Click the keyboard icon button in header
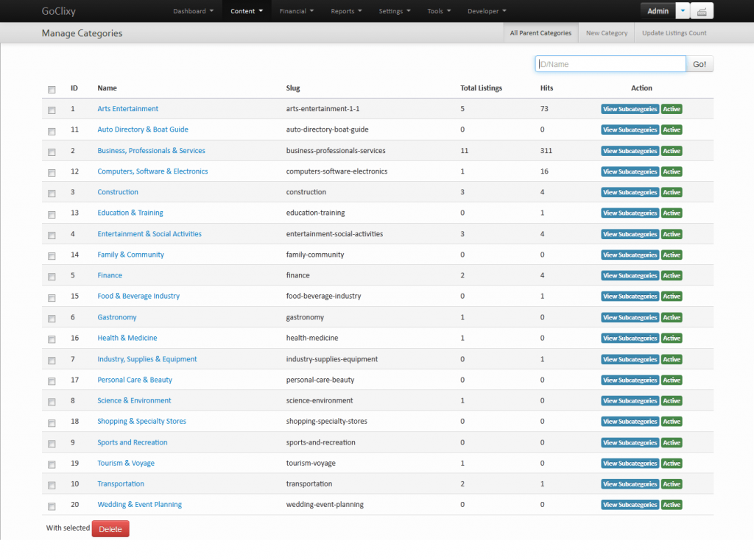The image size is (754, 560). (x=702, y=11)
